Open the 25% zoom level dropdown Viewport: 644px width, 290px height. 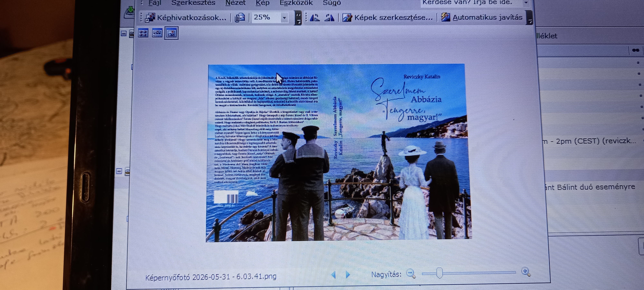click(x=284, y=18)
